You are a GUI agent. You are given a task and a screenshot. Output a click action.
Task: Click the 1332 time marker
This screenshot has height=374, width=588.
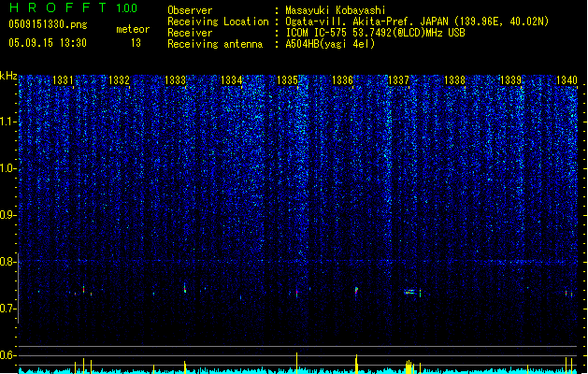[x=119, y=80]
